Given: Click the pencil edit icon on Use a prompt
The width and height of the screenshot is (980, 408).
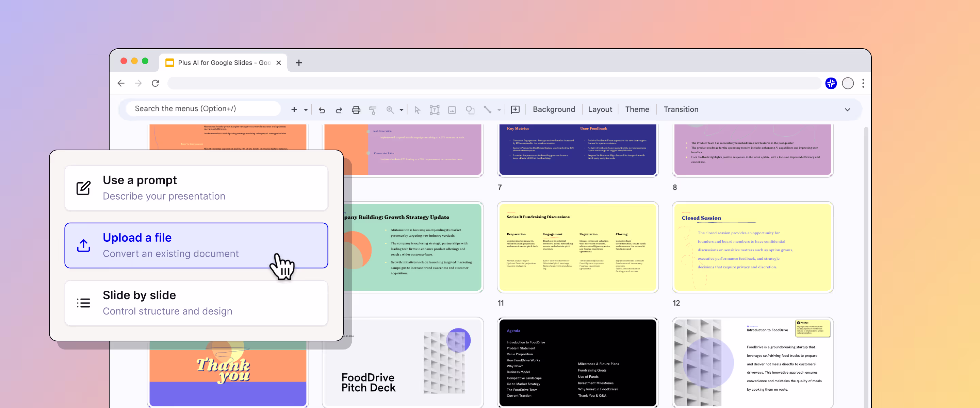Looking at the screenshot, I should (x=83, y=188).
